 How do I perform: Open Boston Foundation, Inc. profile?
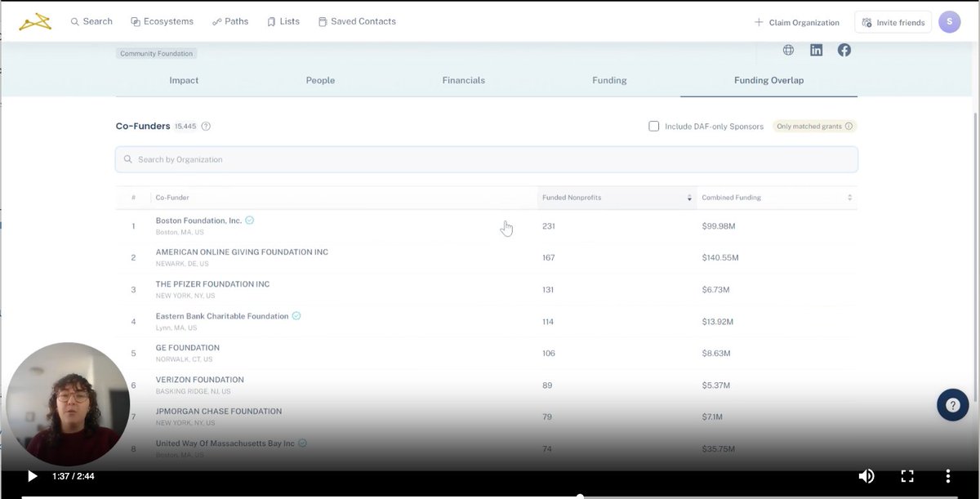[198, 220]
